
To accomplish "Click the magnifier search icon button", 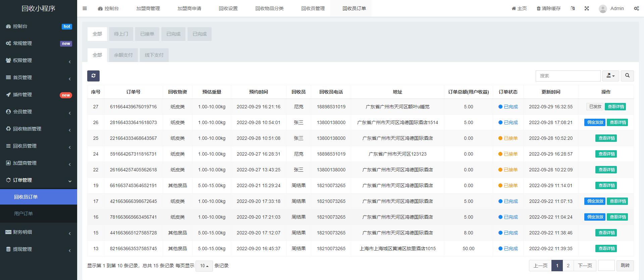I will pyautogui.click(x=627, y=76).
